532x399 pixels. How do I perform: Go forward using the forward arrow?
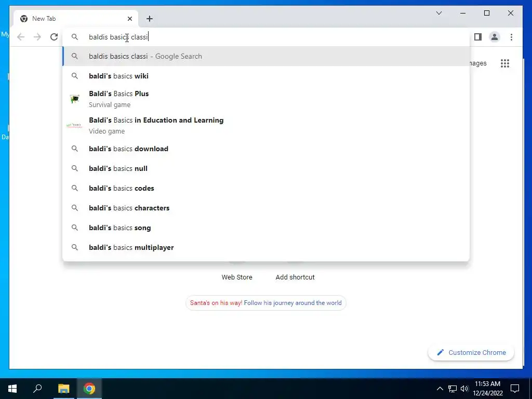[37, 37]
